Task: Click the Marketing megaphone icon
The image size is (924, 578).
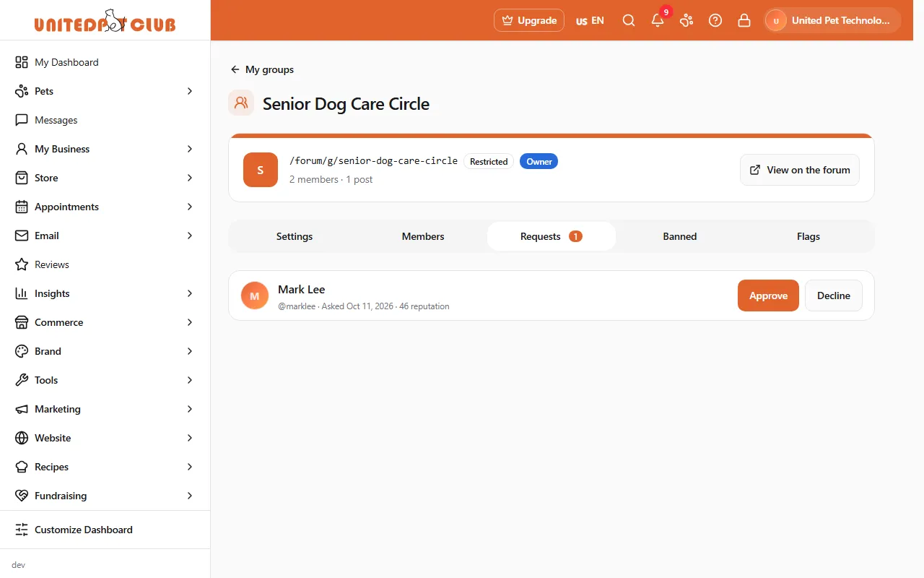Action: 22,409
